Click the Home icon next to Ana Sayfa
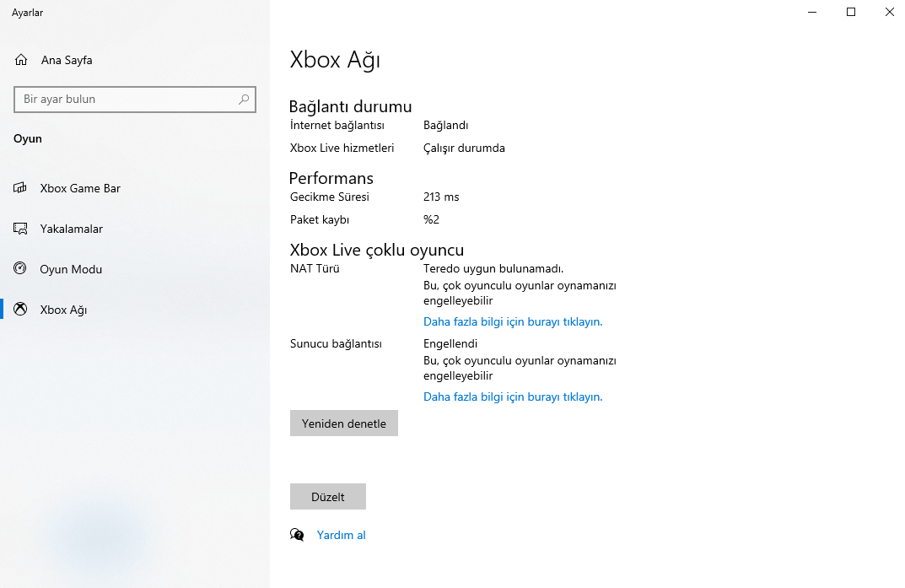The image size is (905, 588). click(x=21, y=60)
